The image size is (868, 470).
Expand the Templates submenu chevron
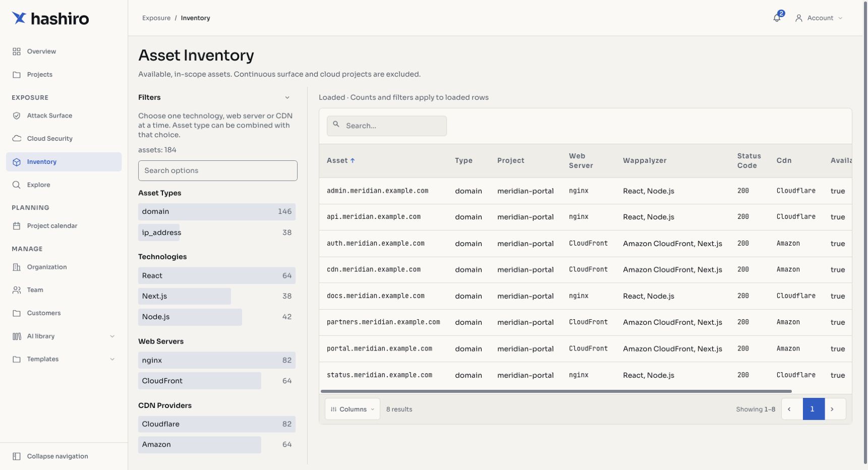tap(112, 359)
